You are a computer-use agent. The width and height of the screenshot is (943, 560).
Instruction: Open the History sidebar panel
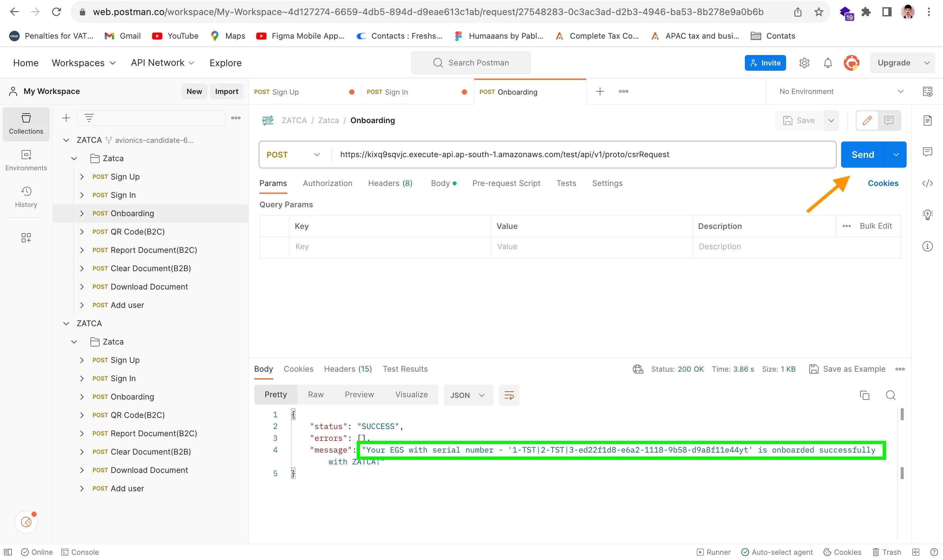click(26, 197)
